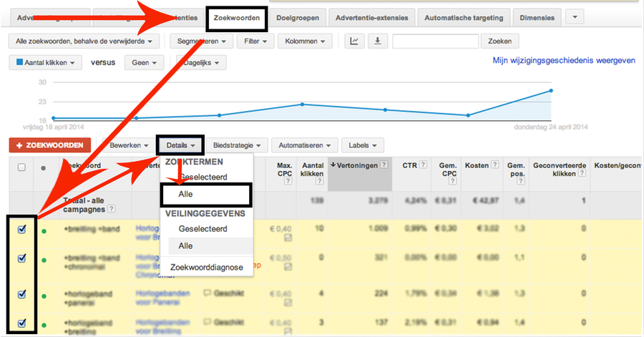The width and height of the screenshot is (644, 337).
Task: Open the Kolommen dropdown
Action: (x=308, y=41)
